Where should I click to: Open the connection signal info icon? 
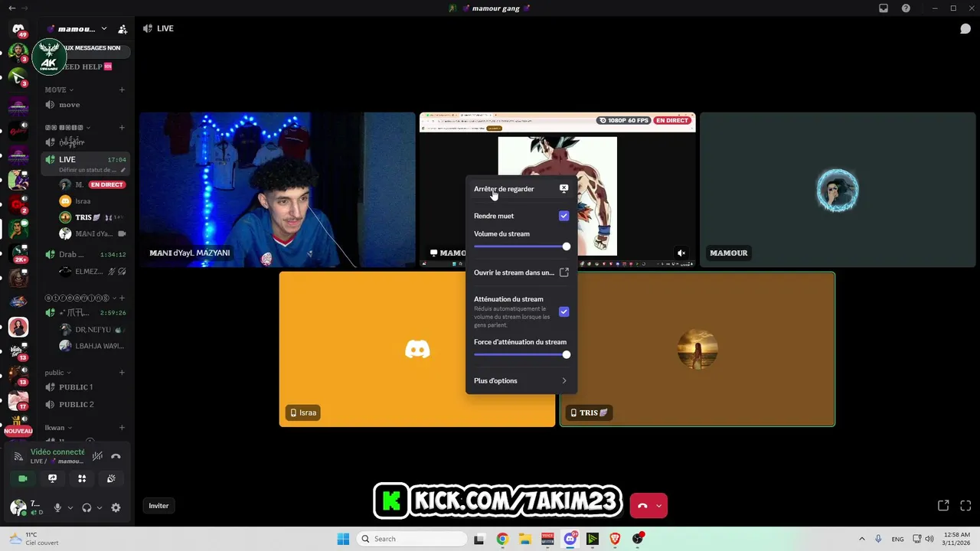coord(18,456)
